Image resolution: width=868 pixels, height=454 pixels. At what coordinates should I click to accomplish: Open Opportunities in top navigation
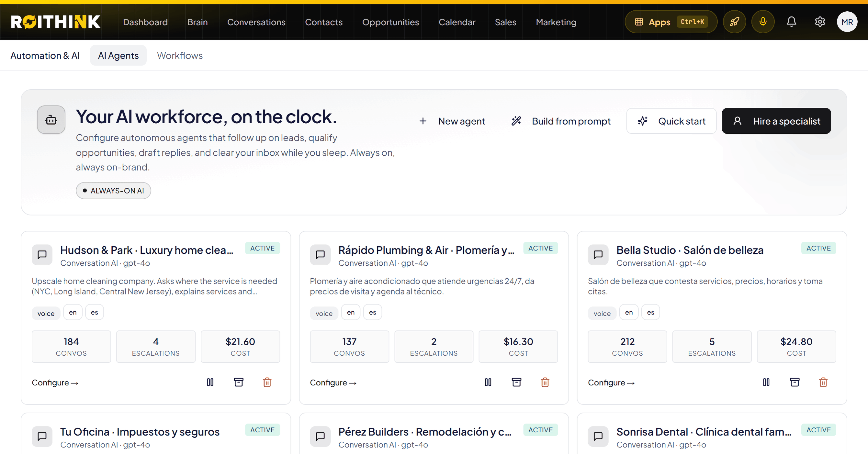pos(390,22)
